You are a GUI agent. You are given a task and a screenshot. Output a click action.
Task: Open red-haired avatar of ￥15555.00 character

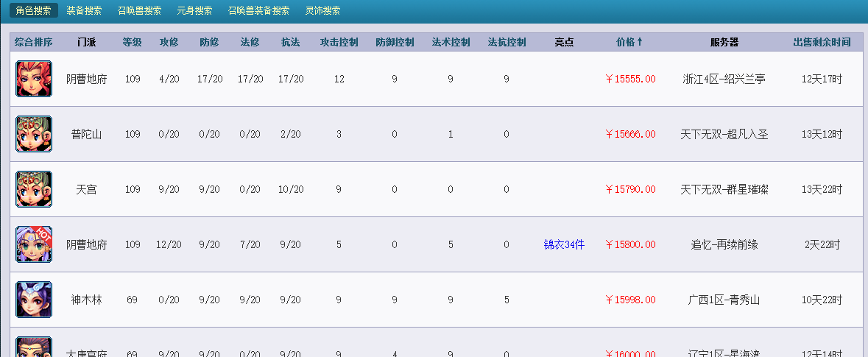coord(34,79)
